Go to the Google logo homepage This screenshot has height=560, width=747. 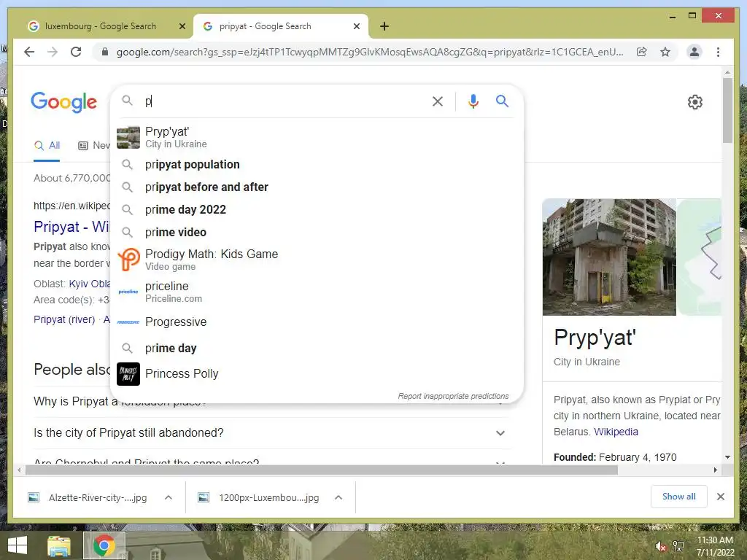pyautogui.click(x=64, y=102)
